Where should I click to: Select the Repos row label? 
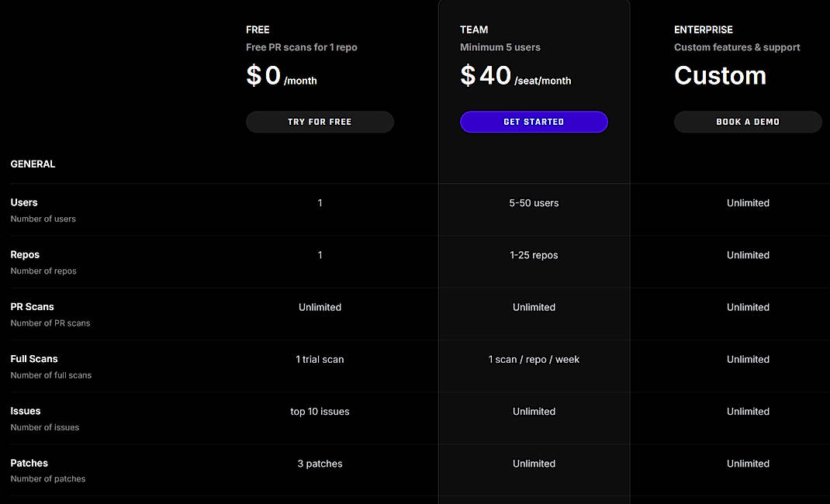(24, 254)
